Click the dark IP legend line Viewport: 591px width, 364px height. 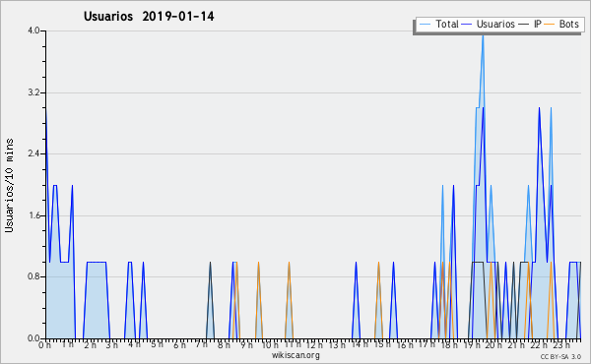point(524,25)
